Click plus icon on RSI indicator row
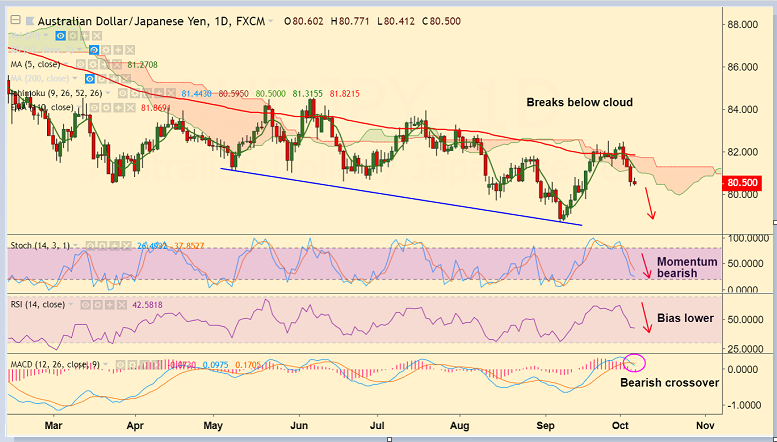Viewport: 777px width, 442px height. (x=110, y=305)
